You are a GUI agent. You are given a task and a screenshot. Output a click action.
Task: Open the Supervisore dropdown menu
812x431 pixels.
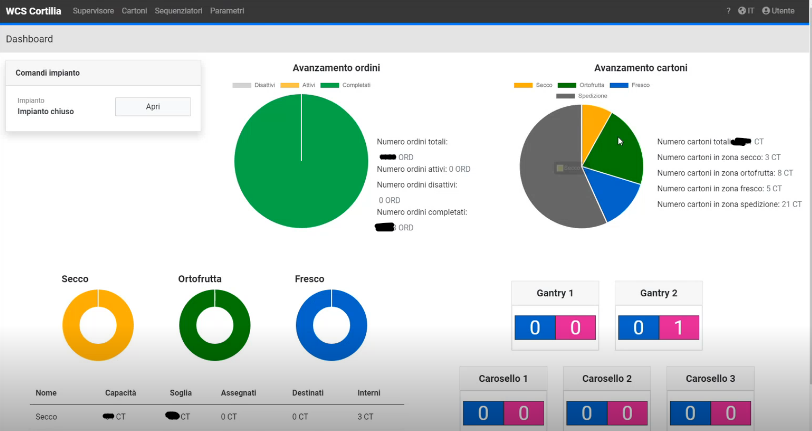click(94, 10)
